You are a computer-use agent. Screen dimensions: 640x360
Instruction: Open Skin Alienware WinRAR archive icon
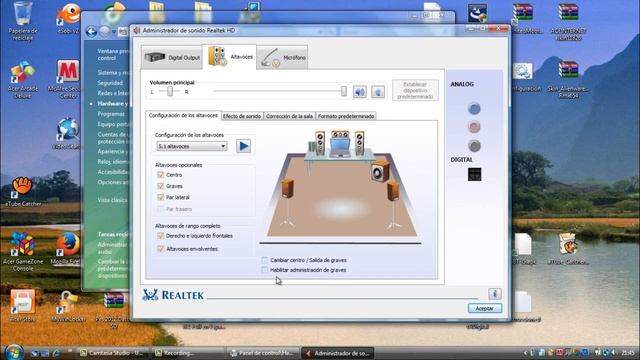point(569,80)
